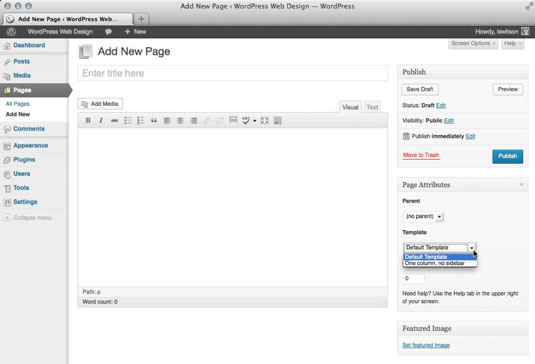Screen dimensions: 535x364
Task: Apply italic formatting in the editor
Action: (x=101, y=120)
